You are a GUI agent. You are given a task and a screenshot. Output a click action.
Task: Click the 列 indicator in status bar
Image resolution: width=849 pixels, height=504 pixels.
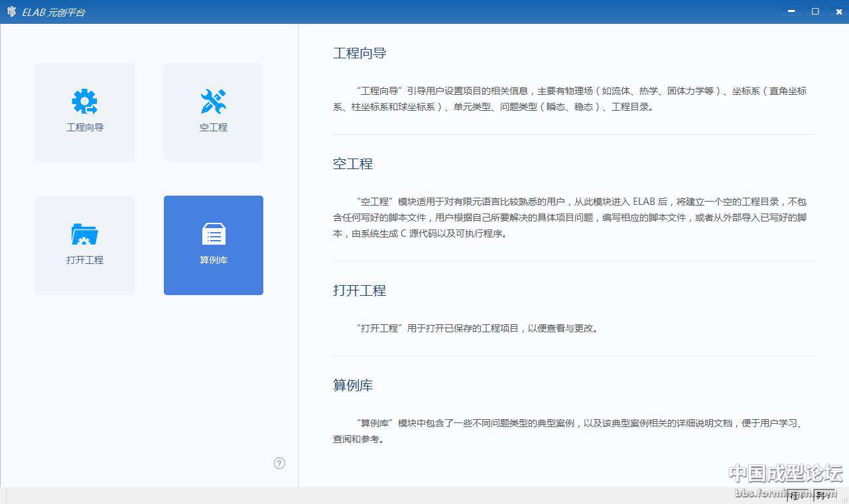820,495
